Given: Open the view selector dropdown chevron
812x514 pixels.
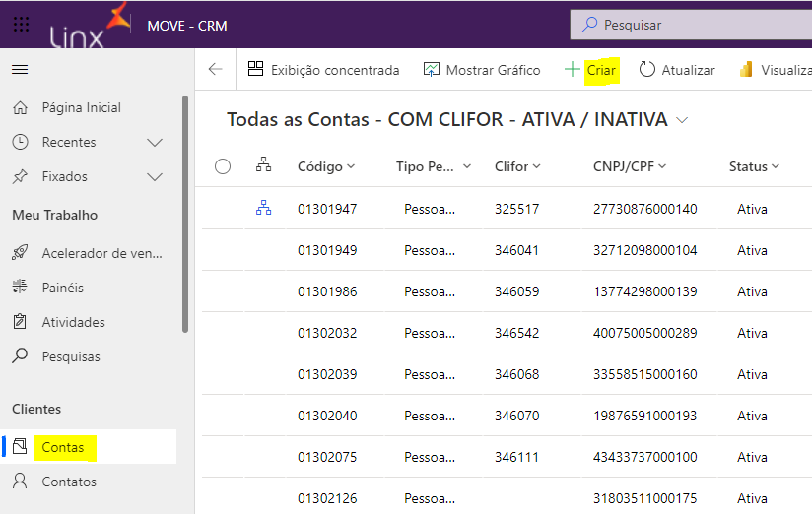Looking at the screenshot, I should click(682, 120).
